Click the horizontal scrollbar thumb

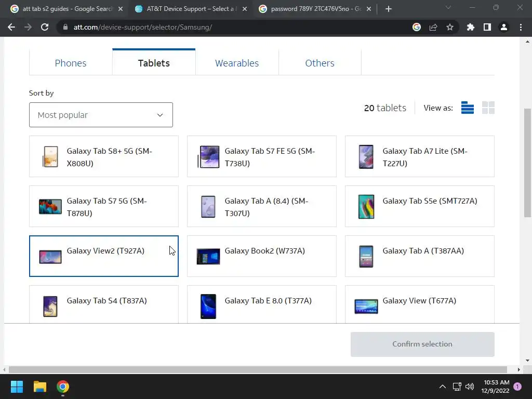(258, 369)
